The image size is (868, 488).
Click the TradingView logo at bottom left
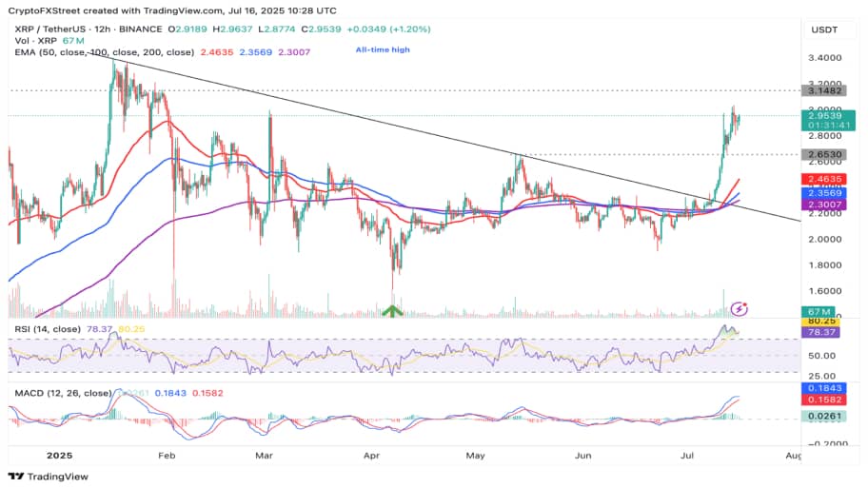point(49,477)
